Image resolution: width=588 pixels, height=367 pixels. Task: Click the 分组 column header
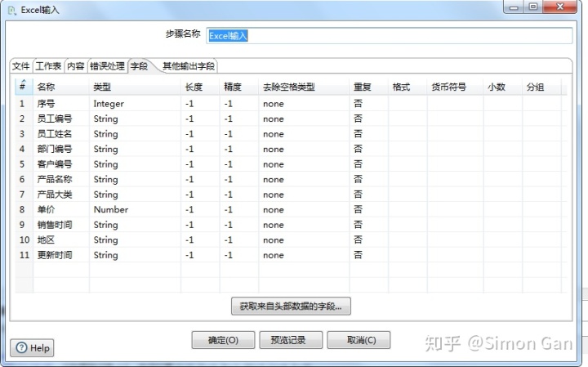tap(542, 87)
